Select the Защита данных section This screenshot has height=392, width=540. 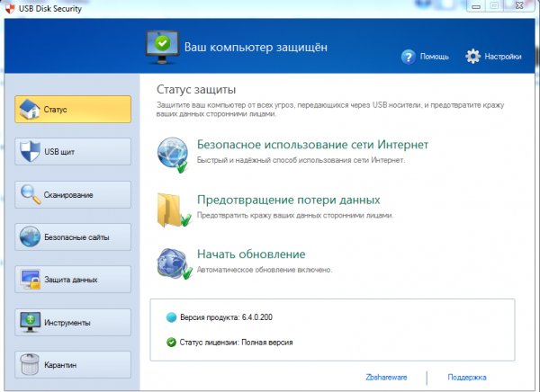pos(73,280)
